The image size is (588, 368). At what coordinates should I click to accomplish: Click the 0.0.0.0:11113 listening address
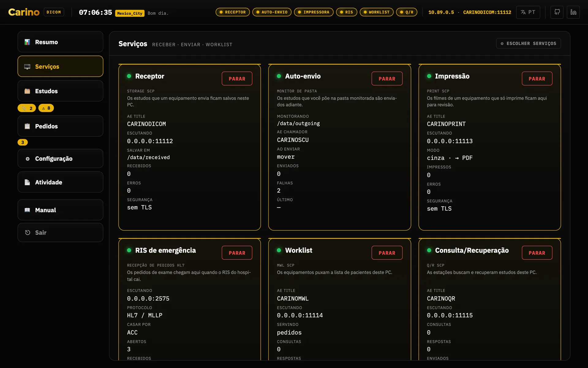click(450, 141)
